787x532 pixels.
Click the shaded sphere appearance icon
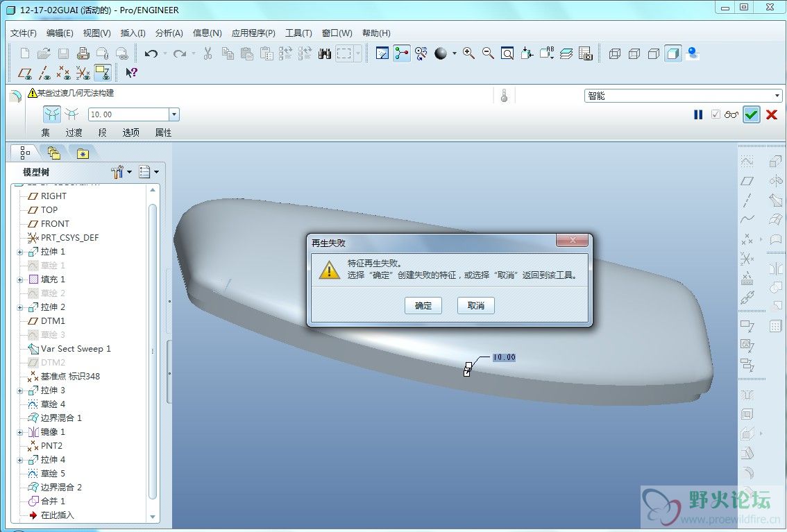[441, 53]
